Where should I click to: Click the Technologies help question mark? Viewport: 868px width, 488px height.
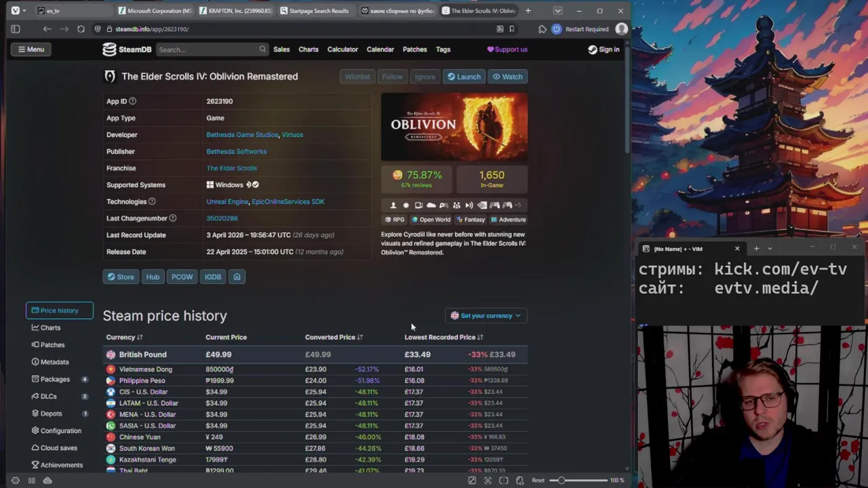pyautogui.click(x=152, y=201)
